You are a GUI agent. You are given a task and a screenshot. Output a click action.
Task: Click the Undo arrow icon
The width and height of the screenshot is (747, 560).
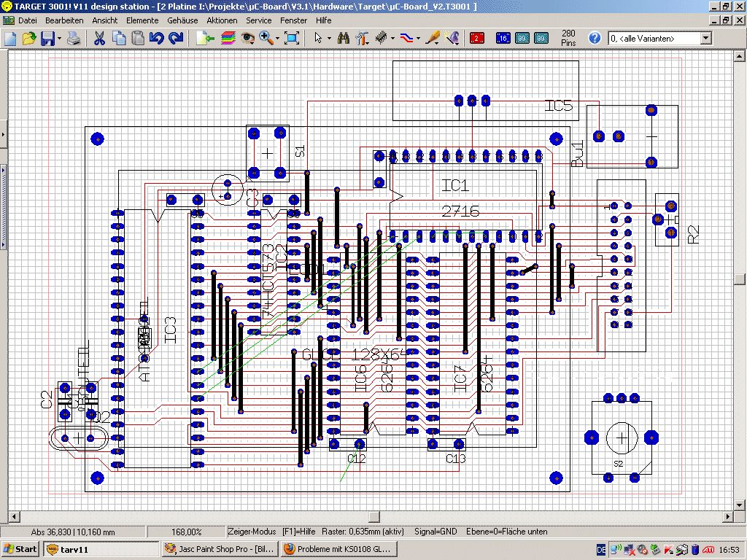click(156, 38)
